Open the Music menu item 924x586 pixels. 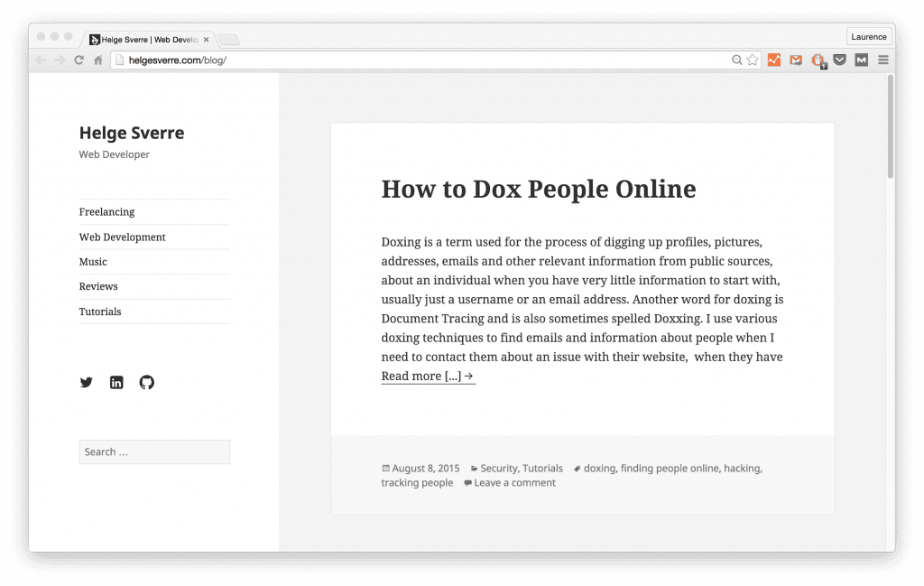click(93, 262)
